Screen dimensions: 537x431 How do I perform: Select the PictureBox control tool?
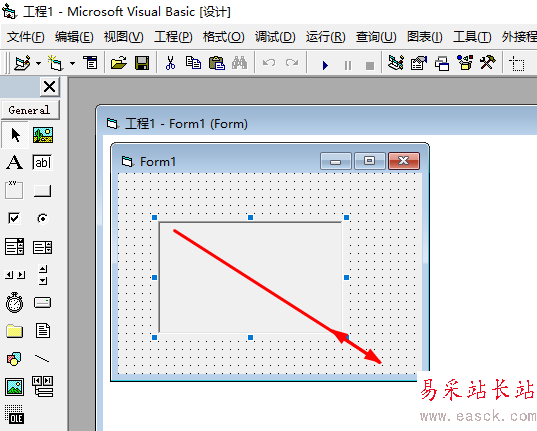tap(43, 135)
